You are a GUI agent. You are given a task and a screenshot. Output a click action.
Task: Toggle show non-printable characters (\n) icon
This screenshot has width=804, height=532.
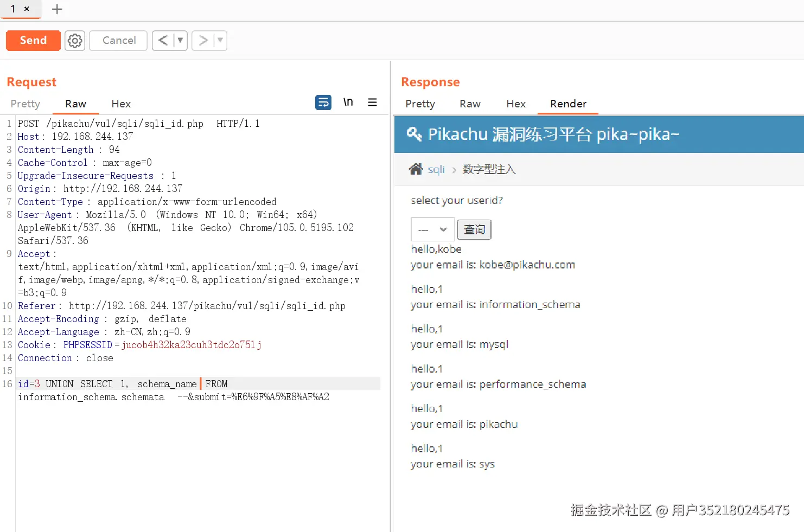(348, 102)
